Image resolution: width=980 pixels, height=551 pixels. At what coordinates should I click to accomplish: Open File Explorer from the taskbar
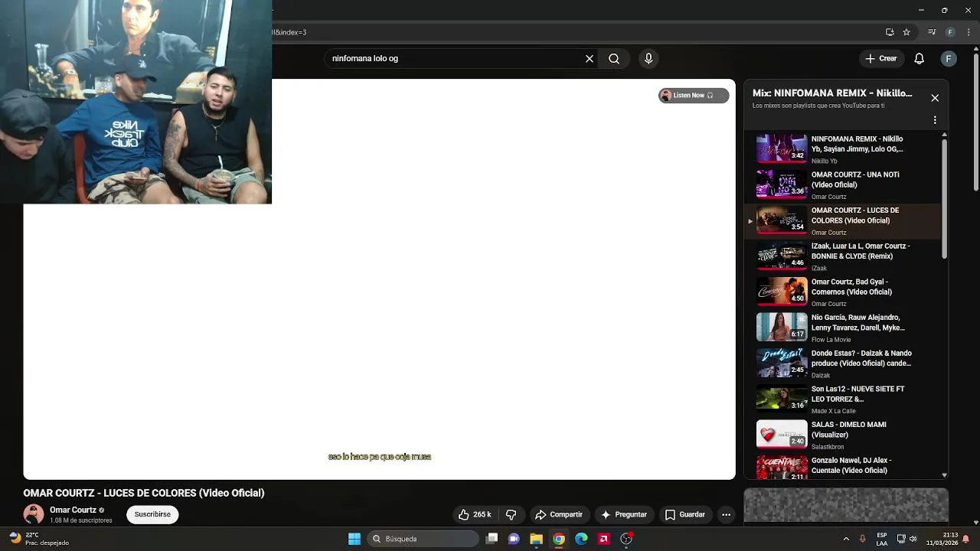[x=536, y=539]
